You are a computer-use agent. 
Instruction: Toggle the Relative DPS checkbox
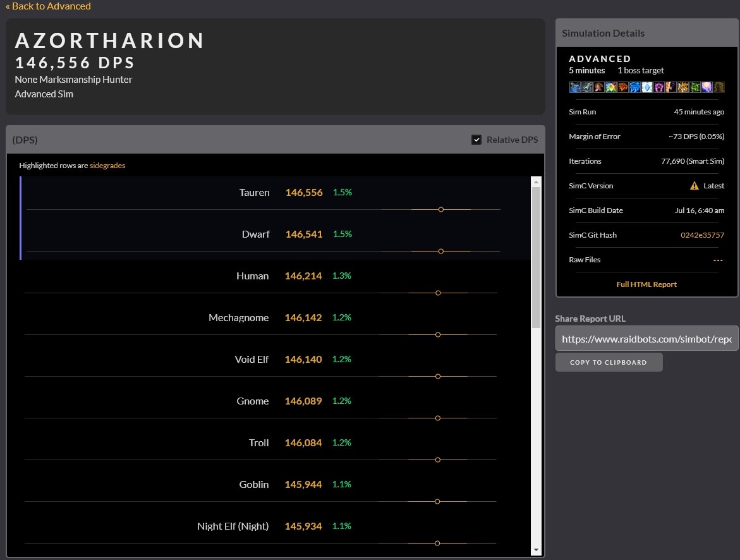pos(476,140)
